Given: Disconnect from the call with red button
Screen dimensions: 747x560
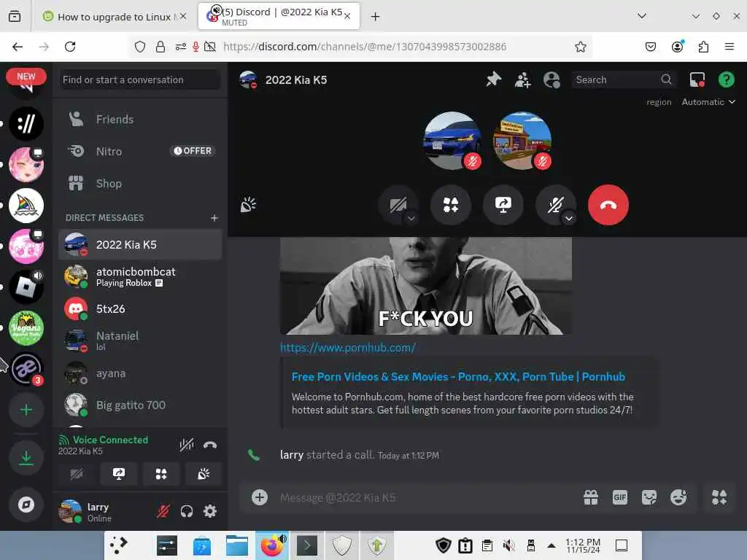Looking at the screenshot, I should click(608, 205).
